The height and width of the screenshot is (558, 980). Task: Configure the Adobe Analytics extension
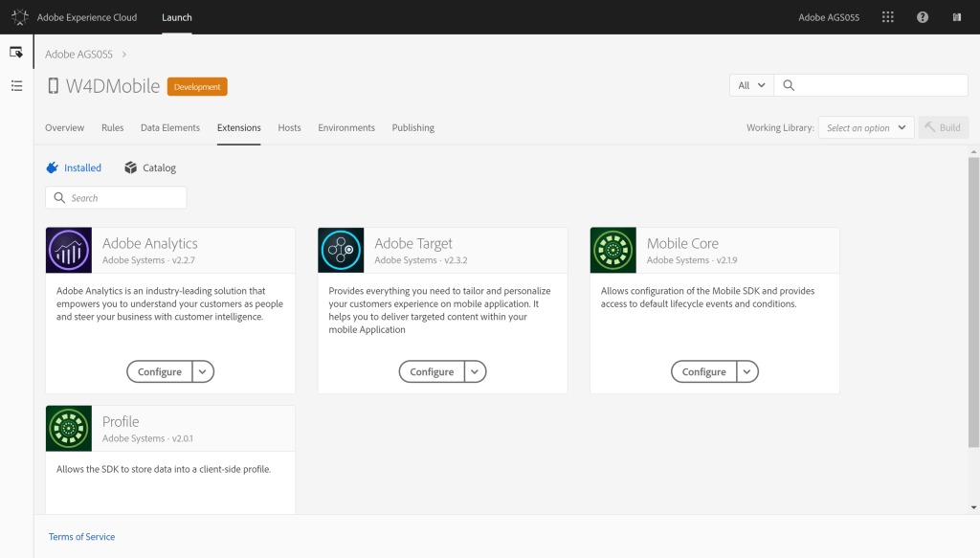point(160,371)
